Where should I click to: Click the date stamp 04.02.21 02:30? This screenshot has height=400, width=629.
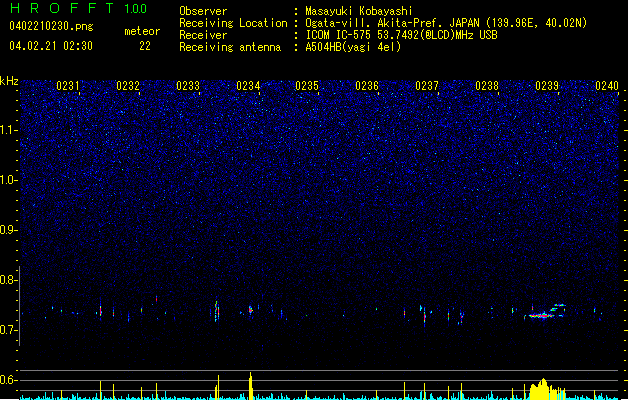[51, 46]
